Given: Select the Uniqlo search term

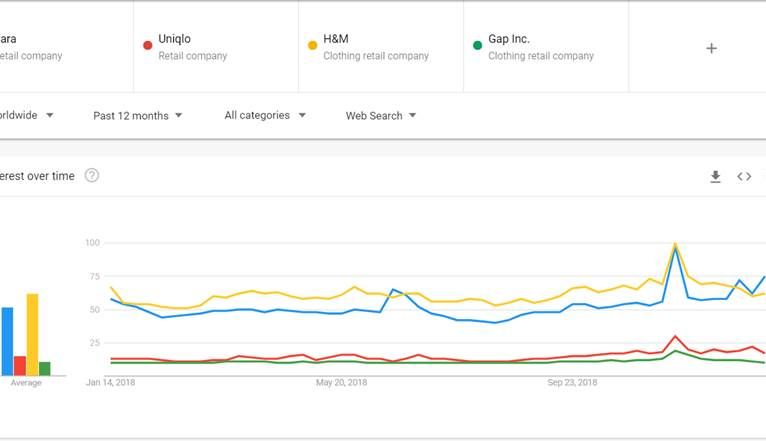Looking at the screenshot, I should coord(175,39).
